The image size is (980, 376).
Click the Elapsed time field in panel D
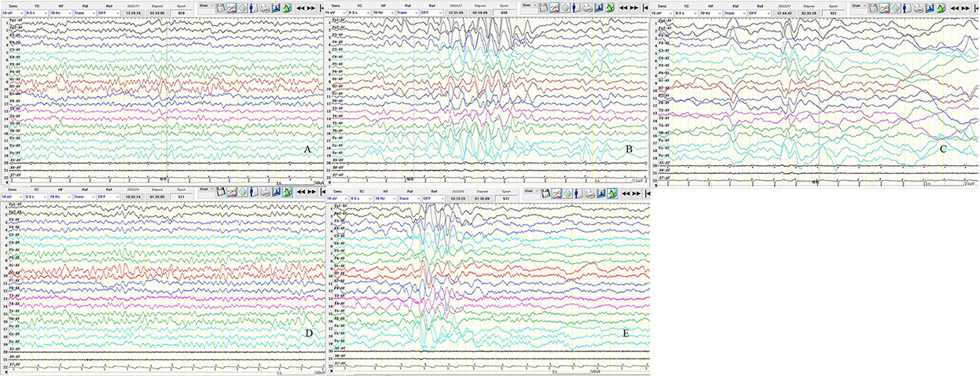[x=157, y=197]
